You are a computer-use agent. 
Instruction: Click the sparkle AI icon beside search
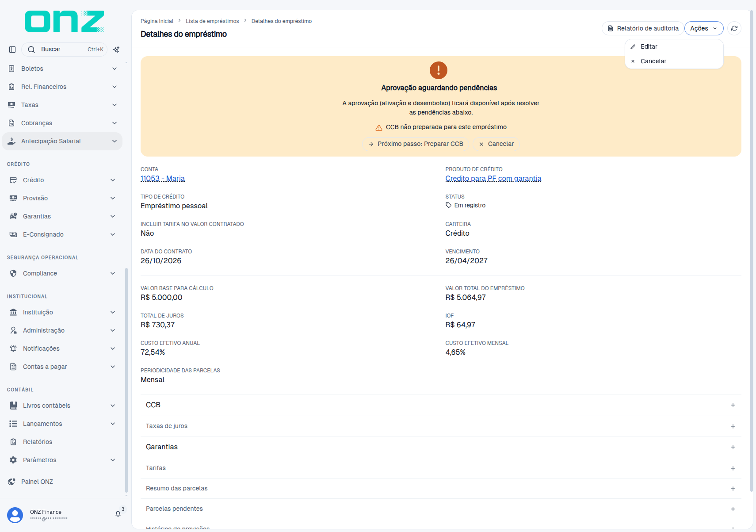116,50
